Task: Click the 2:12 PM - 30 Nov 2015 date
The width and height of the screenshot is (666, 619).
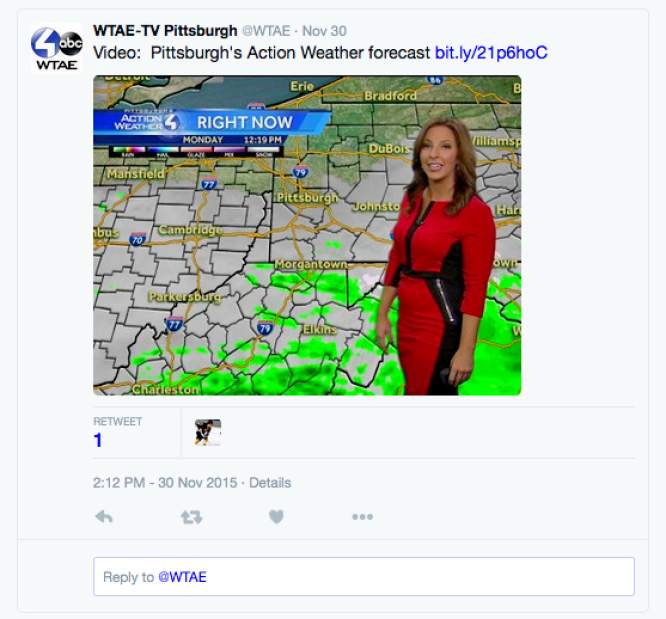Action: [165, 483]
